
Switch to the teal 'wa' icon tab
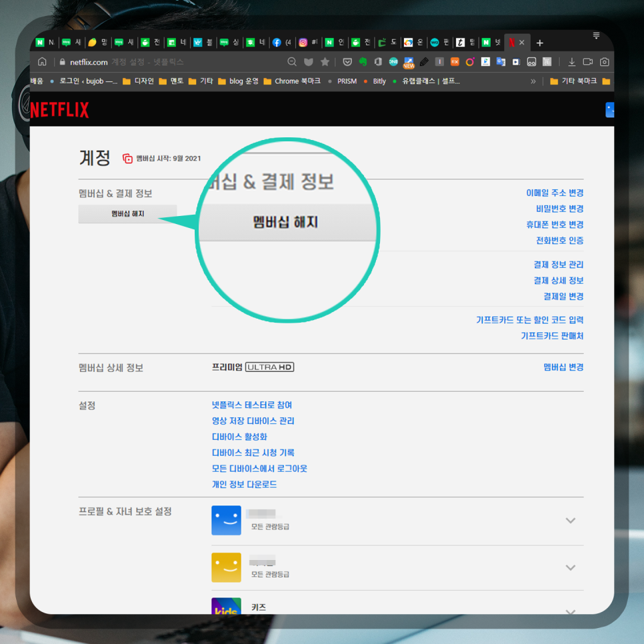pos(440,42)
